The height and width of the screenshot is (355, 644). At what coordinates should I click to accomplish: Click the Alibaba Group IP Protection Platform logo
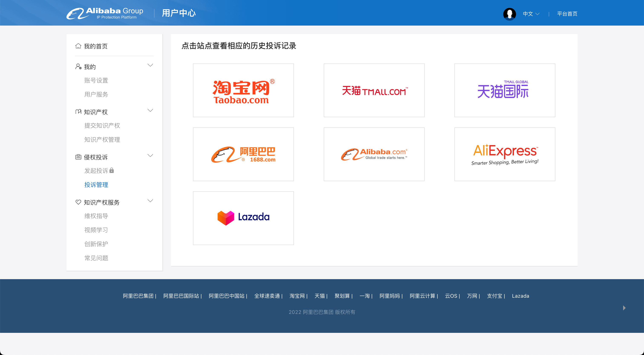pyautogui.click(x=105, y=13)
